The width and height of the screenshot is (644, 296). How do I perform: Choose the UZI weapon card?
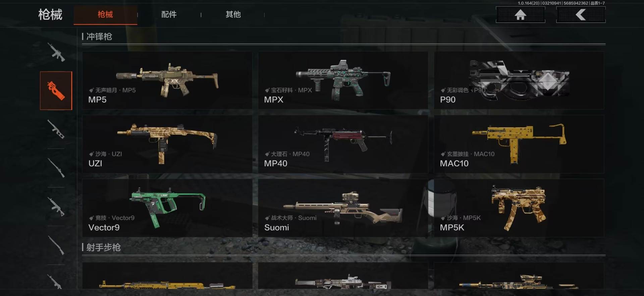(167, 144)
